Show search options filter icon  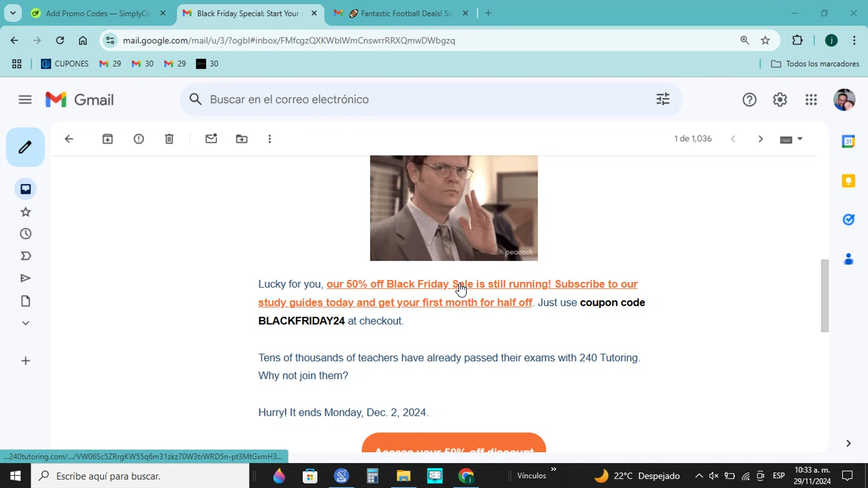coord(663,100)
